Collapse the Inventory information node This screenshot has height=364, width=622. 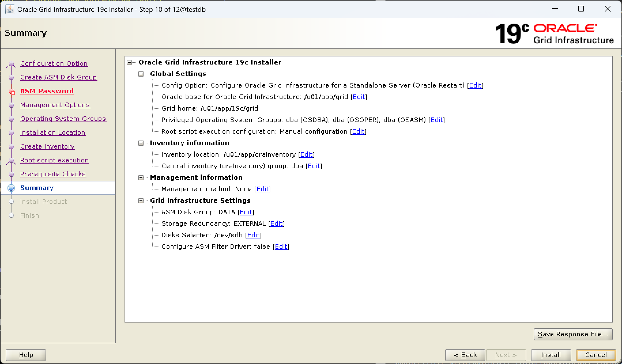coord(141,143)
